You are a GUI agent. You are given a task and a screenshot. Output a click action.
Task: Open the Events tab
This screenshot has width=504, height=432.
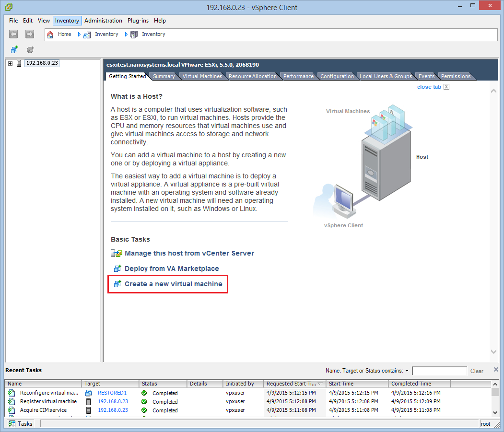(426, 76)
